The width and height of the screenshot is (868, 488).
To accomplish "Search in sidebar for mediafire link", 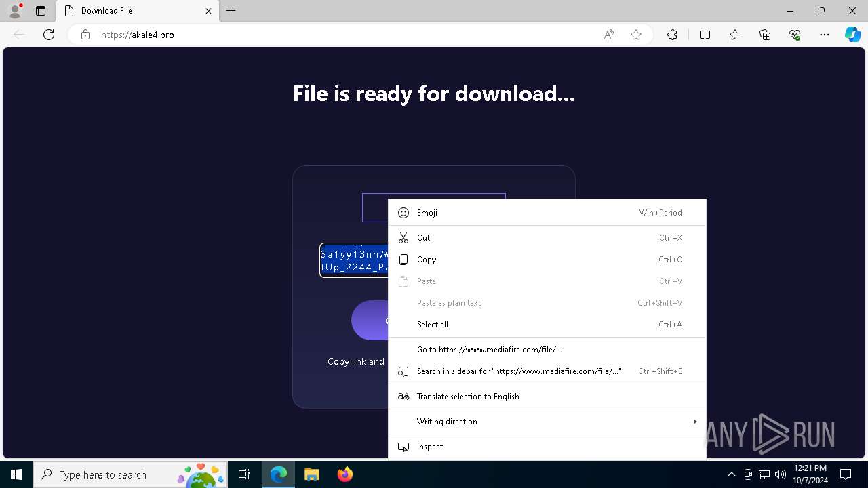I will click(547, 371).
